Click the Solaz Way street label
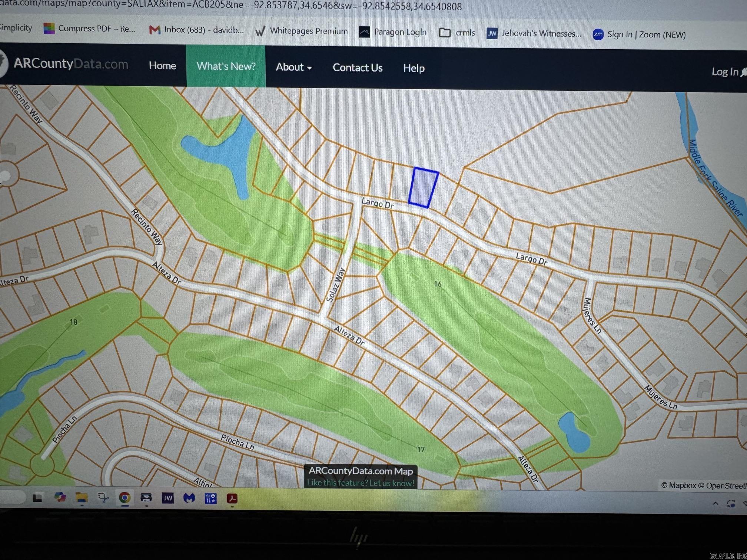 click(x=336, y=285)
